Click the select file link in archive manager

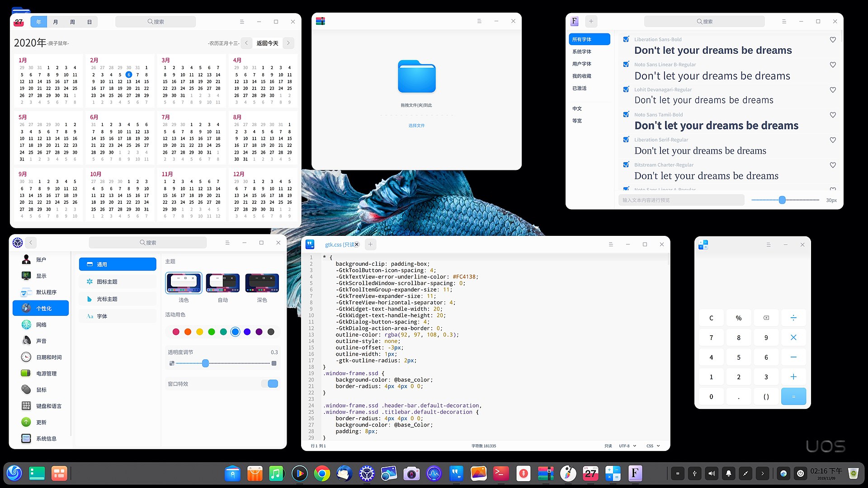tap(416, 126)
